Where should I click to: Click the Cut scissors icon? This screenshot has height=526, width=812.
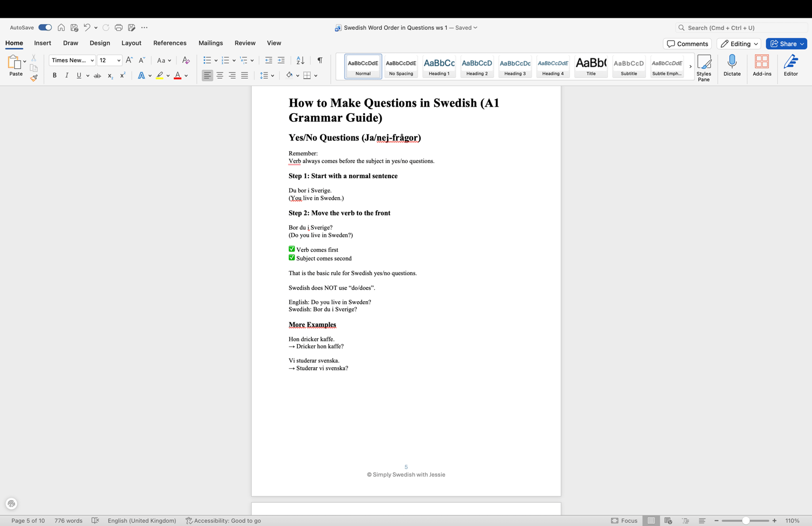pyautogui.click(x=34, y=57)
